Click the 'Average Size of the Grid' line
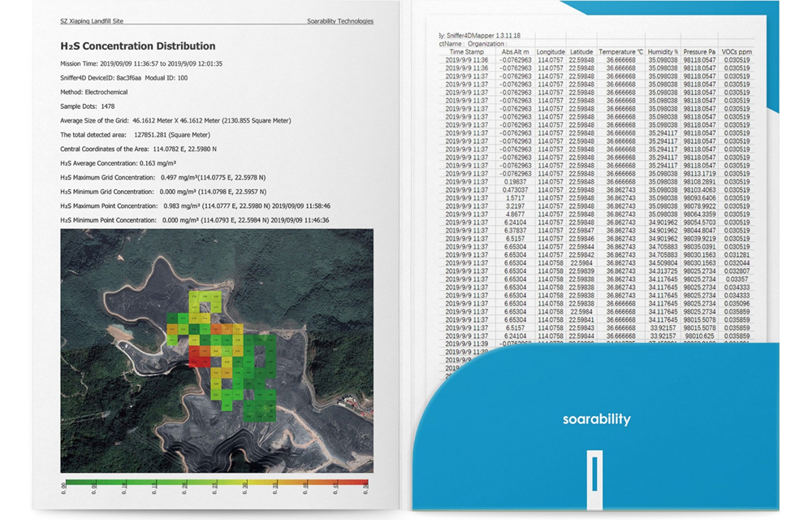Viewport: 812px width, 520px height. click(175, 121)
